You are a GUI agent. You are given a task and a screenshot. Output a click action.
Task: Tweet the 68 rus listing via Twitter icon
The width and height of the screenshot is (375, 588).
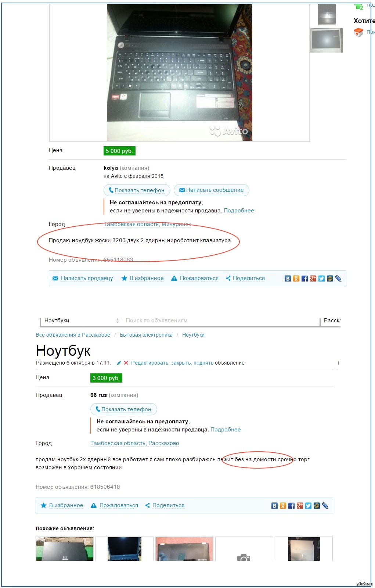(x=308, y=506)
